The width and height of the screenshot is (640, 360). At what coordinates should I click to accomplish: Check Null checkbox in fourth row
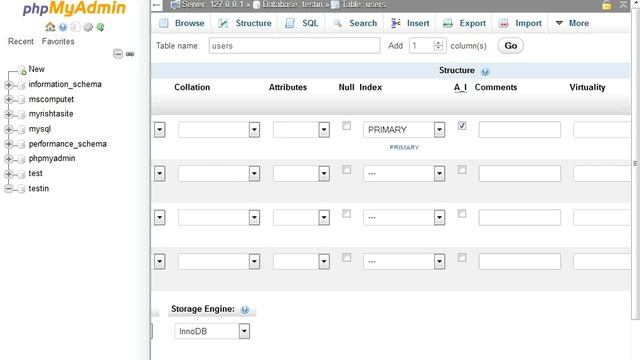[x=346, y=258]
